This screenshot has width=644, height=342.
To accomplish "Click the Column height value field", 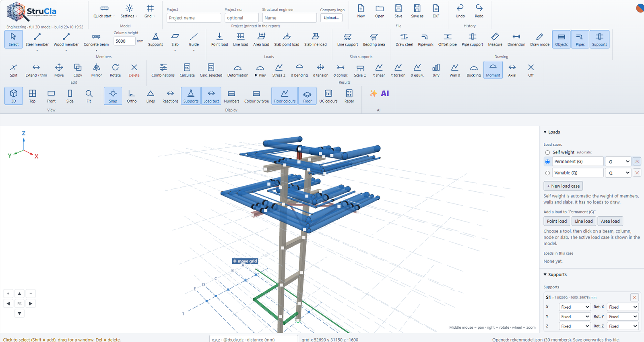I will [x=124, y=41].
